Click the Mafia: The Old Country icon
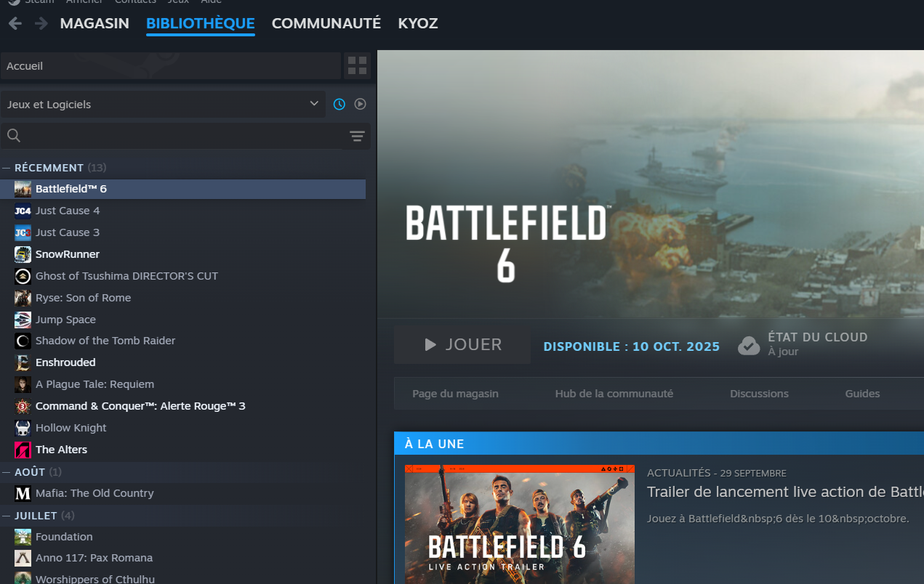The height and width of the screenshot is (584, 924). click(x=23, y=493)
